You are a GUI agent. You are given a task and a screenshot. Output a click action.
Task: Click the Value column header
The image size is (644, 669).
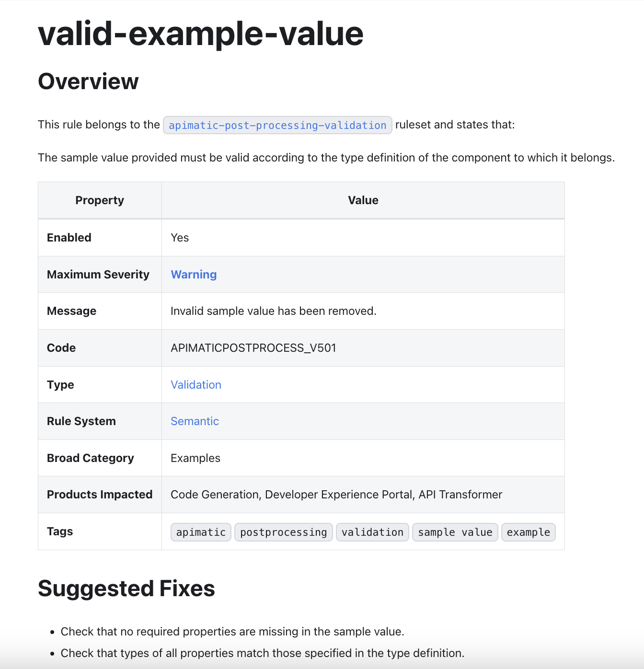point(363,200)
